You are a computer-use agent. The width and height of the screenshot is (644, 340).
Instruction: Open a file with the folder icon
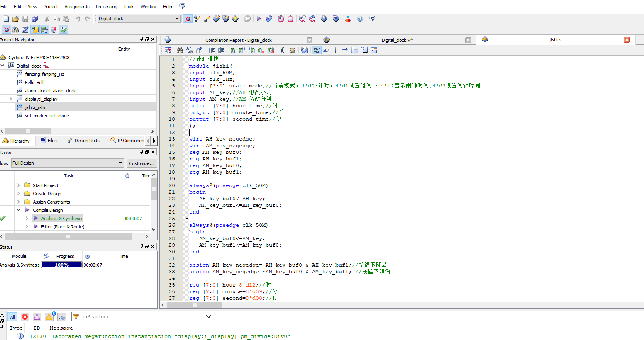pos(16,19)
